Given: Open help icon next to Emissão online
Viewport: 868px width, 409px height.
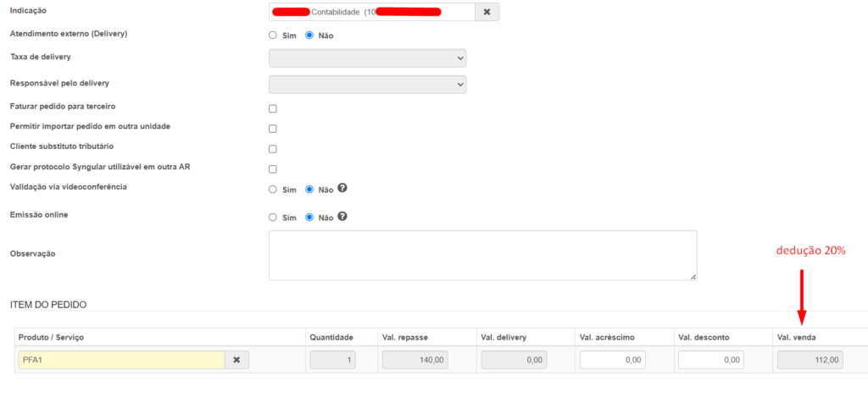Looking at the screenshot, I should (342, 217).
